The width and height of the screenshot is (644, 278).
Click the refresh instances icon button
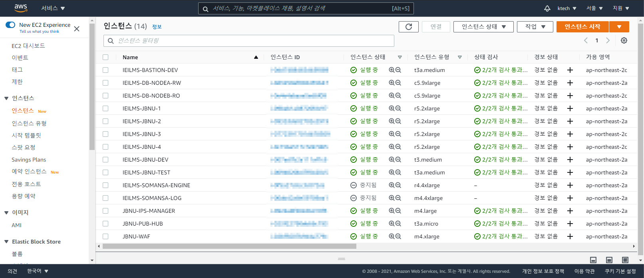409,27
